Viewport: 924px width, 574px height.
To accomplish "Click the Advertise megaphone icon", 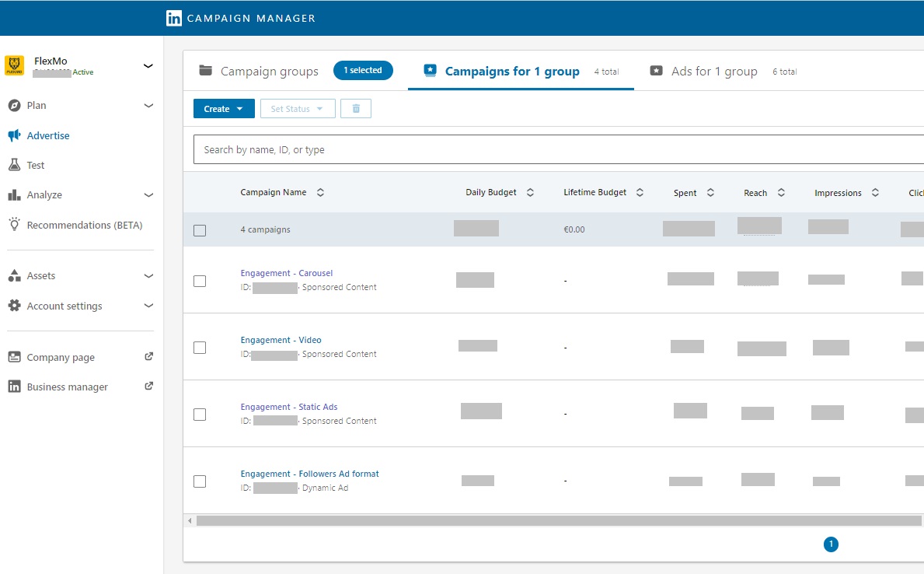I will [14, 135].
